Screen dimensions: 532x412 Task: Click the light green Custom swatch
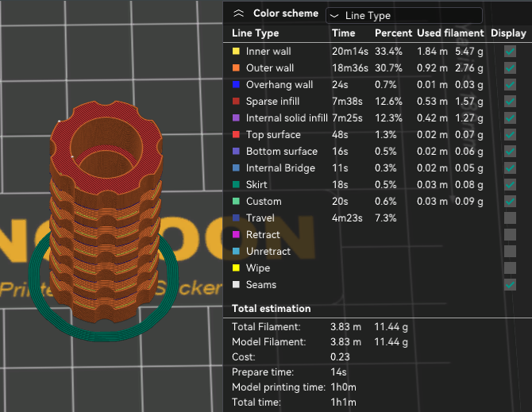point(236,201)
